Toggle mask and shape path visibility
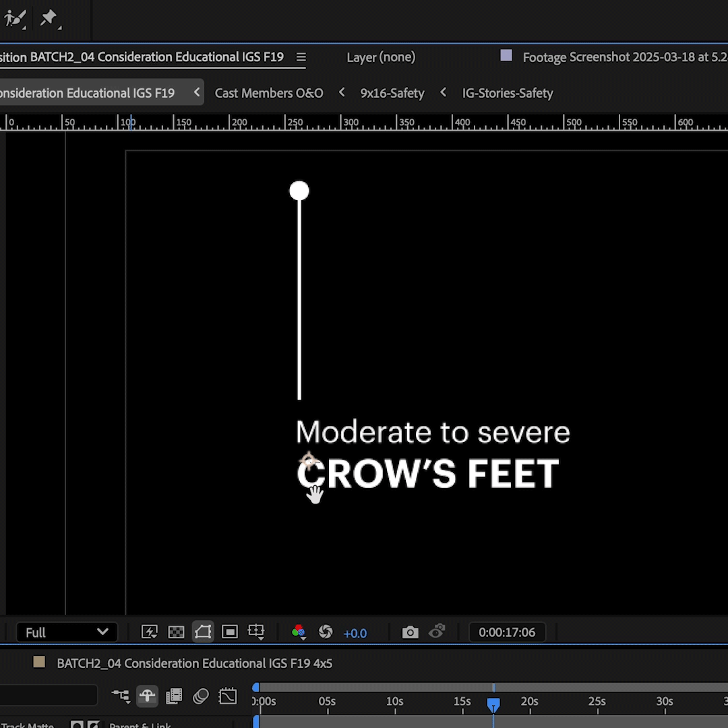728x728 pixels. tap(203, 632)
